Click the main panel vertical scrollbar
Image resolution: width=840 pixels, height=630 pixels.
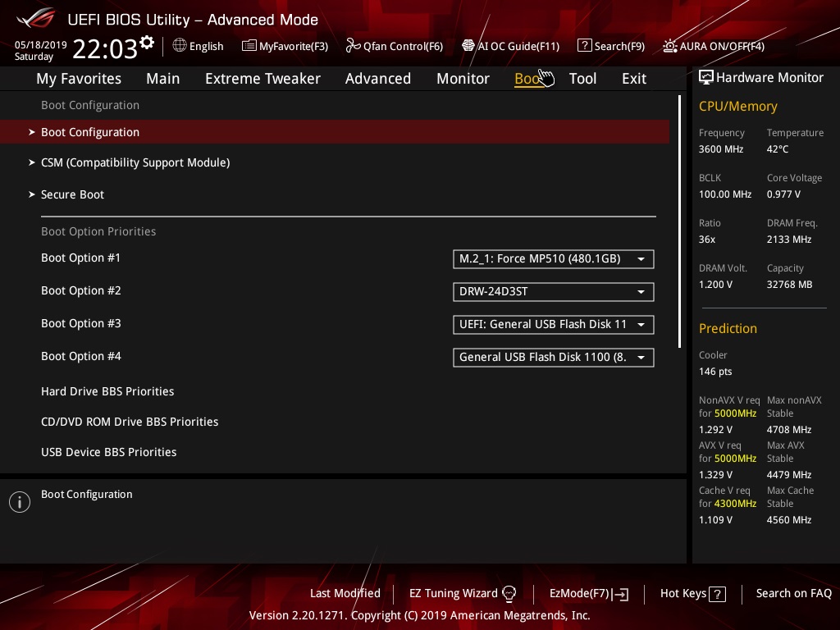[680, 221]
